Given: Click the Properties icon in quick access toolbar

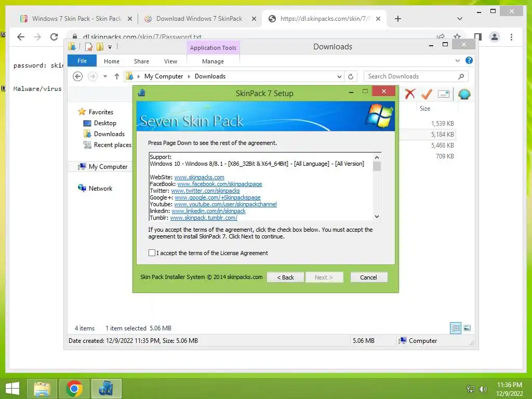Looking at the screenshot, I should 89,47.
